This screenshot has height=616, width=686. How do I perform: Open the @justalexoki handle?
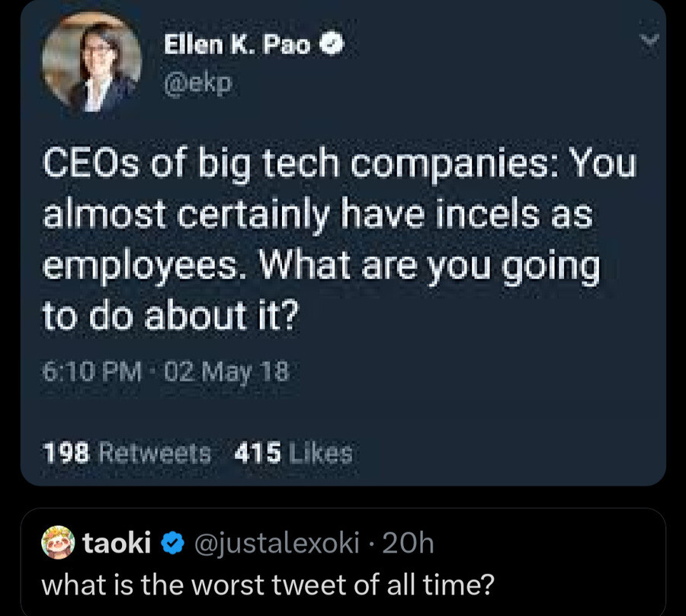click(277, 544)
